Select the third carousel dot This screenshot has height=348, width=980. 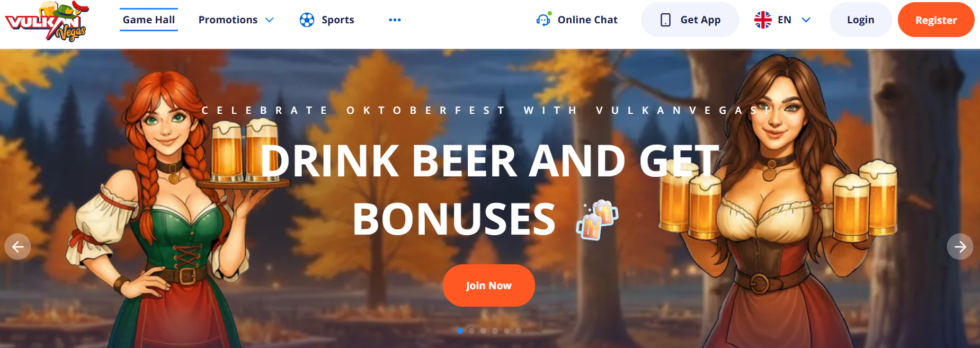tap(483, 331)
